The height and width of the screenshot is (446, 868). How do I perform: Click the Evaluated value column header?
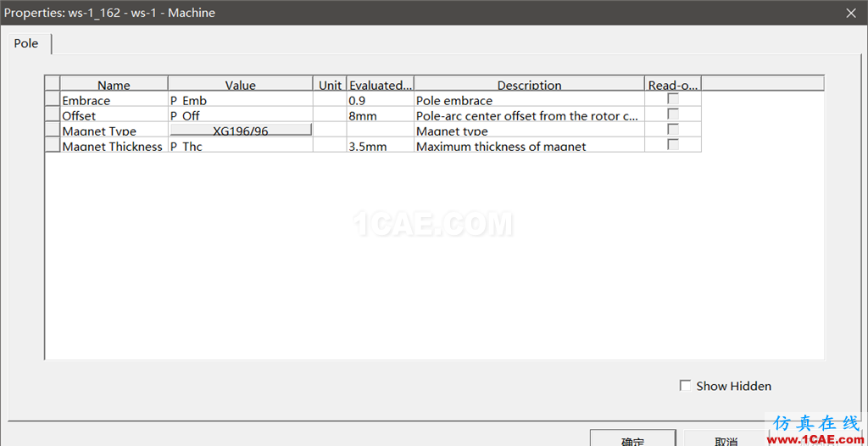pos(381,84)
